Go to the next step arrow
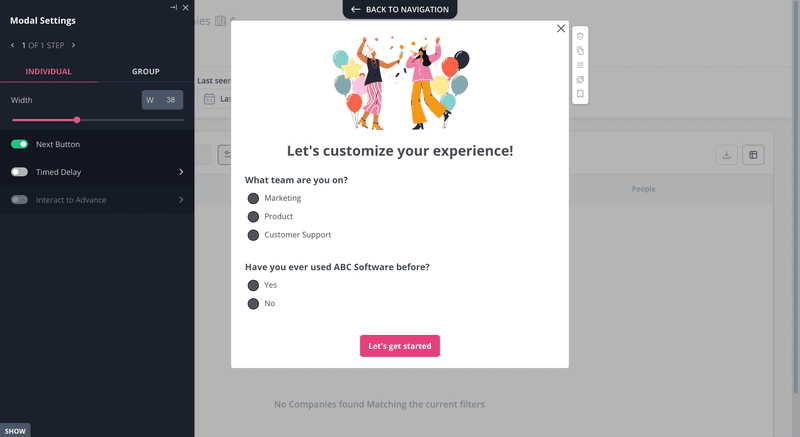The height and width of the screenshot is (437, 800). pyautogui.click(x=73, y=45)
